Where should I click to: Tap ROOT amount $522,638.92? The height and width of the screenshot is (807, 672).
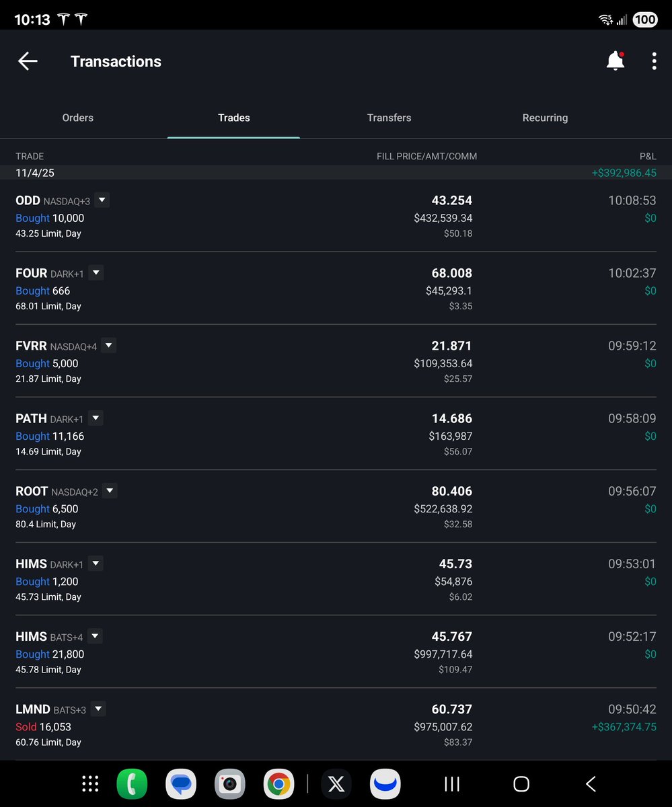[x=443, y=509]
